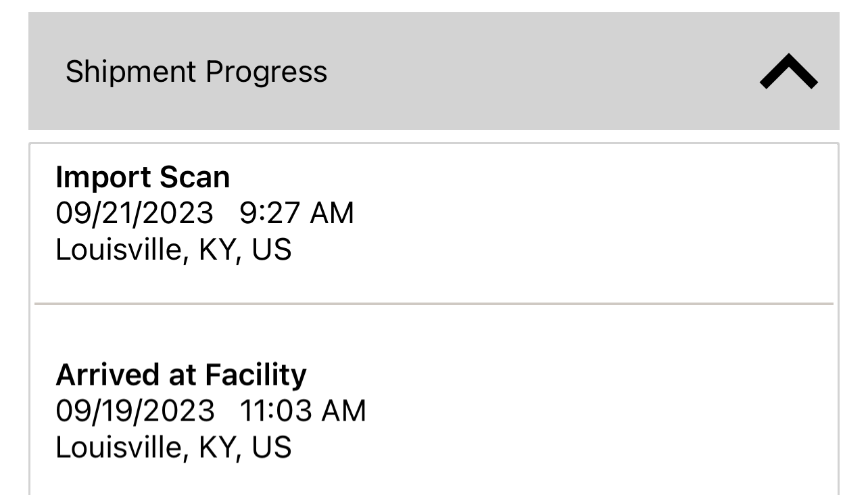
Task: Click the divider line between shipment events
Action: click(x=434, y=304)
